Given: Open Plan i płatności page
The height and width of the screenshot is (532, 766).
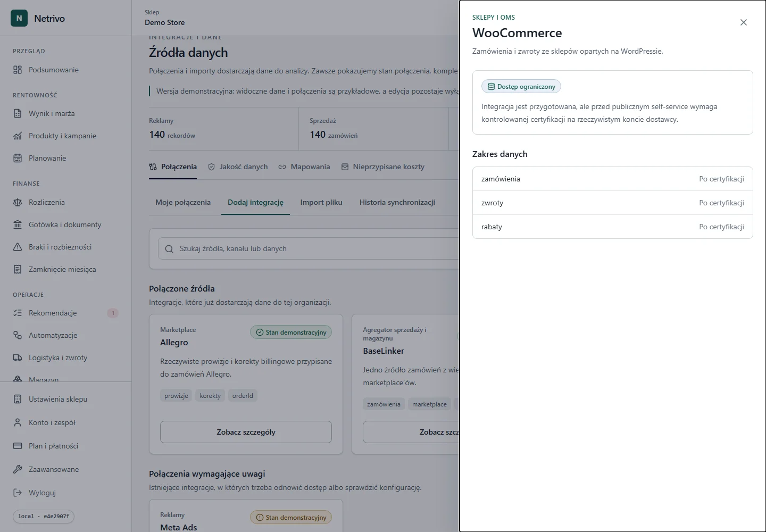Looking at the screenshot, I should tap(65, 446).
